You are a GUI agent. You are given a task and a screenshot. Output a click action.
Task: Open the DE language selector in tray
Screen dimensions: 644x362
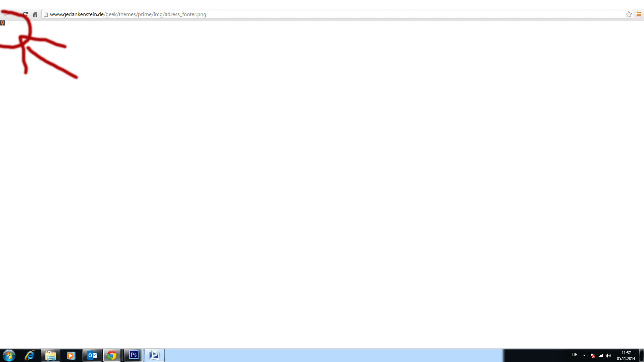pyautogui.click(x=575, y=355)
